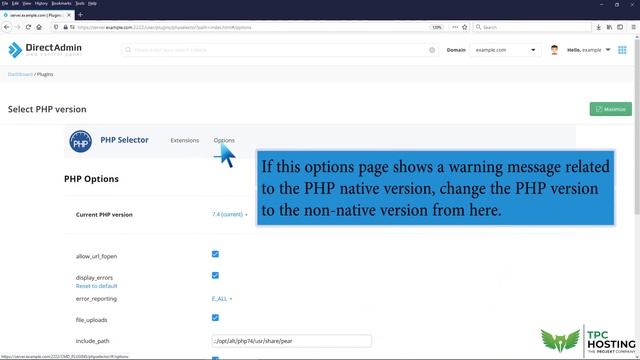This screenshot has height=360, width=640.
Task: Switch to the Options tab
Action: (224, 140)
